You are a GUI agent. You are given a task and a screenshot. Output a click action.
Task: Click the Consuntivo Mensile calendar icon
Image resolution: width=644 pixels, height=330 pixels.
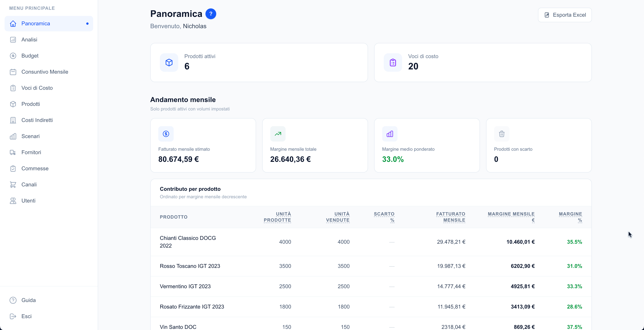tap(13, 72)
